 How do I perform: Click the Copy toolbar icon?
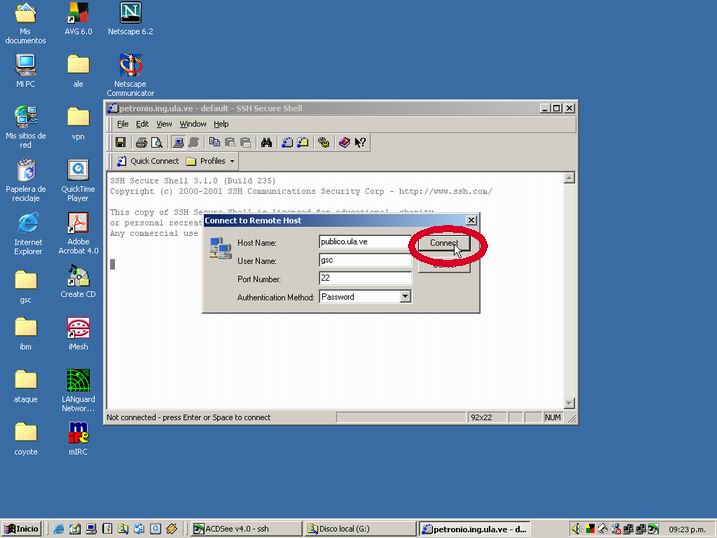coord(214,143)
